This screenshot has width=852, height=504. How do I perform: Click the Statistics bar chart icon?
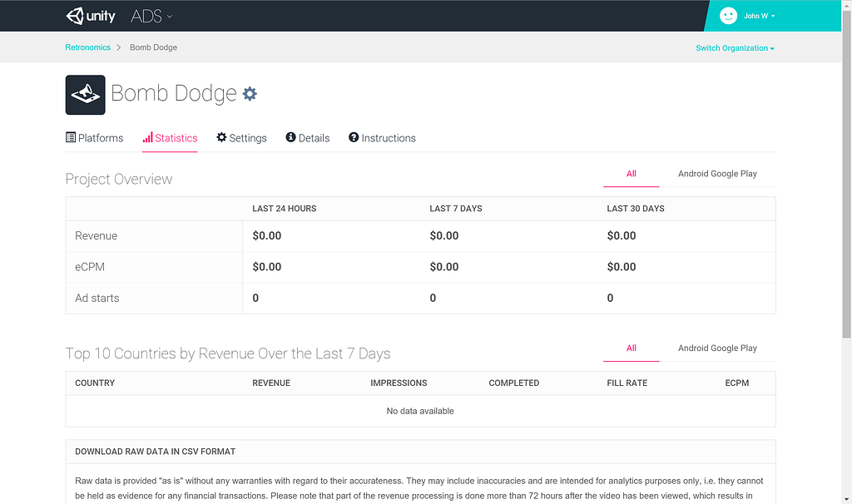click(x=147, y=138)
